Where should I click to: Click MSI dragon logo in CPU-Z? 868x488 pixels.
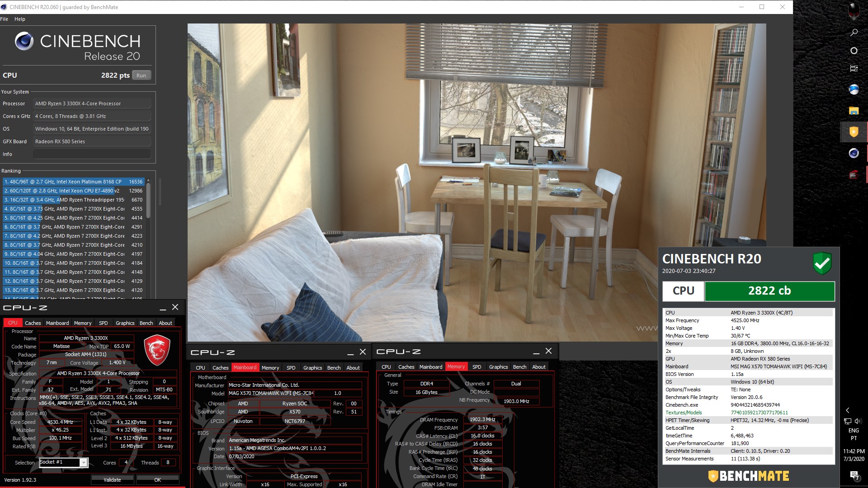(x=157, y=350)
